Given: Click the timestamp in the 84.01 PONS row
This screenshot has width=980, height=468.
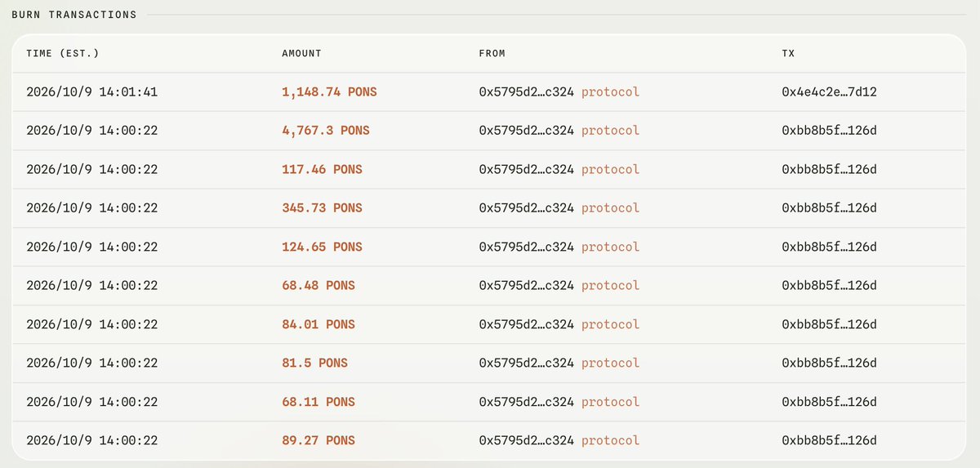Looking at the screenshot, I should [91, 324].
